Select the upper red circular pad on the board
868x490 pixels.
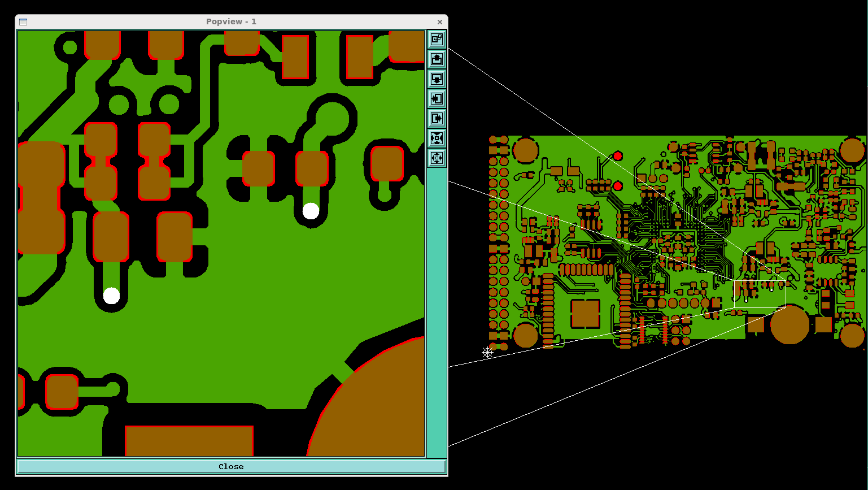618,156
